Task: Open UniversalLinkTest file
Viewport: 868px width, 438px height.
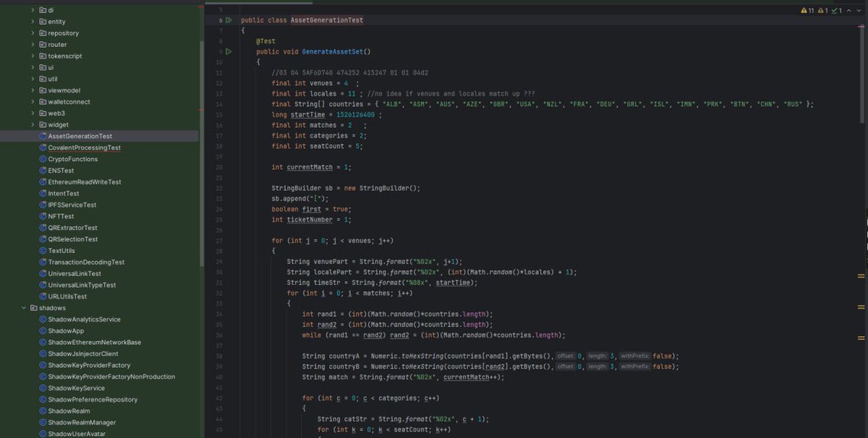Action: click(x=75, y=274)
